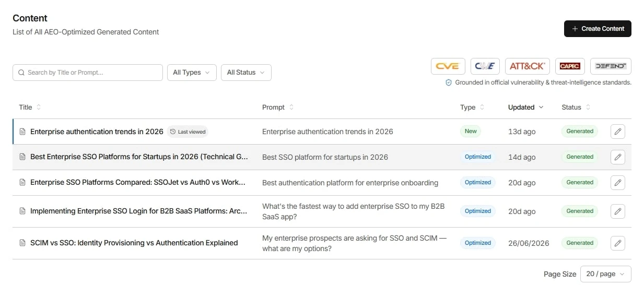Open title SCIM vs SSO: Identity Provisioning

[134, 243]
